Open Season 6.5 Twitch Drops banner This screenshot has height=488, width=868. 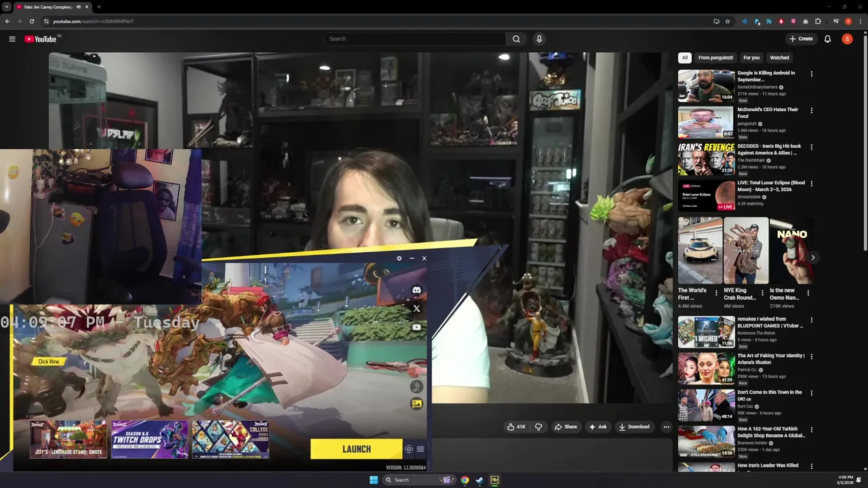click(149, 439)
